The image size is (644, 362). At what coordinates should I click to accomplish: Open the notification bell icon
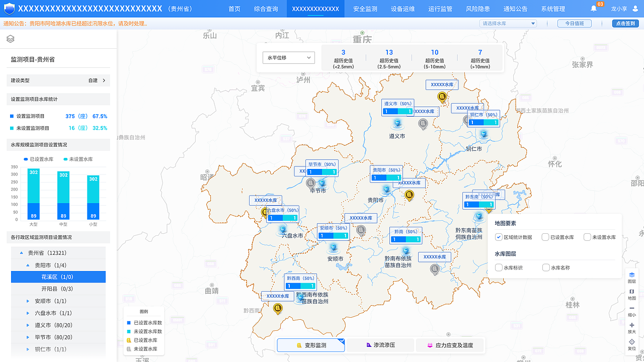click(594, 9)
